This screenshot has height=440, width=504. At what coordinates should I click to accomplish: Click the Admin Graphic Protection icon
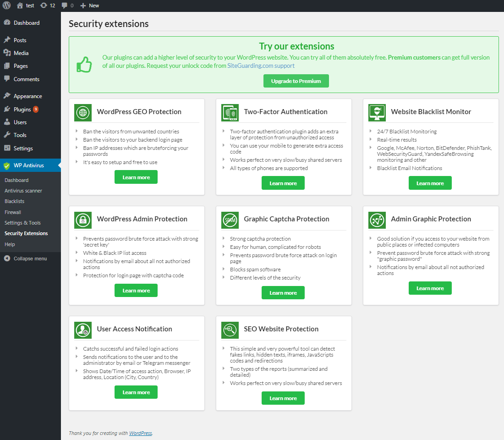pyautogui.click(x=377, y=220)
